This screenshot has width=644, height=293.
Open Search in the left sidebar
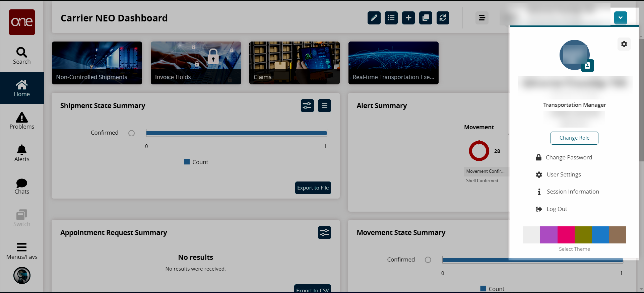coord(22,56)
